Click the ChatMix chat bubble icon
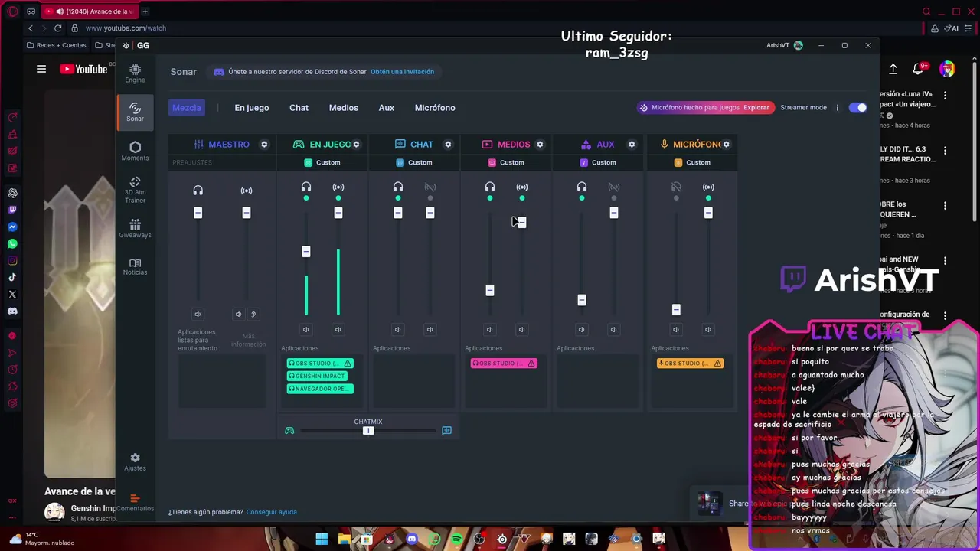The width and height of the screenshot is (980, 551). coord(446,431)
